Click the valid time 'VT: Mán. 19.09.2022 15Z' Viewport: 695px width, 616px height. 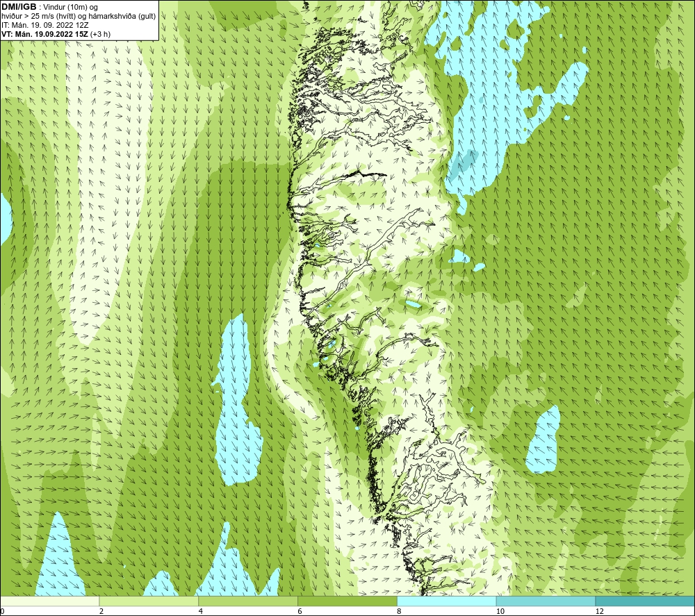pyautogui.click(x=44, y=34)
